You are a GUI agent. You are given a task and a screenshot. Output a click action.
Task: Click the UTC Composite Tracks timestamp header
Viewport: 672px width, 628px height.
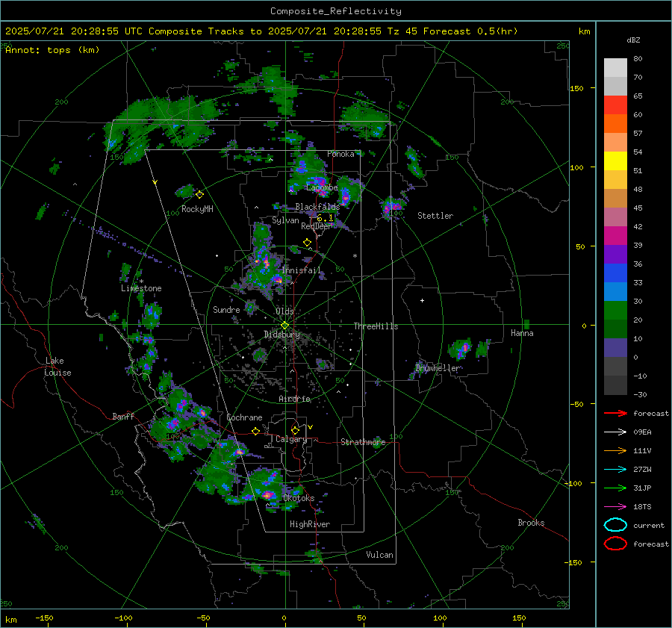tap(261, 31)
